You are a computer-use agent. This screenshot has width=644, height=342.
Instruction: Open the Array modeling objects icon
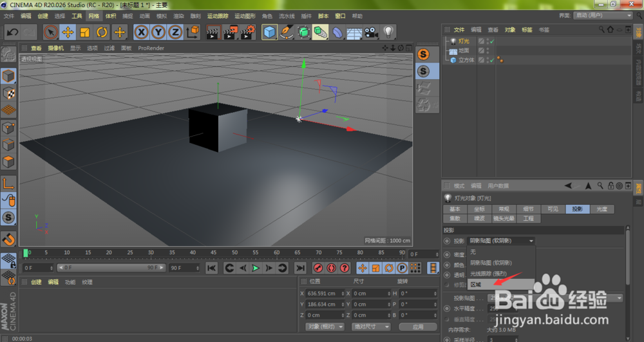(x=320, y=32)
